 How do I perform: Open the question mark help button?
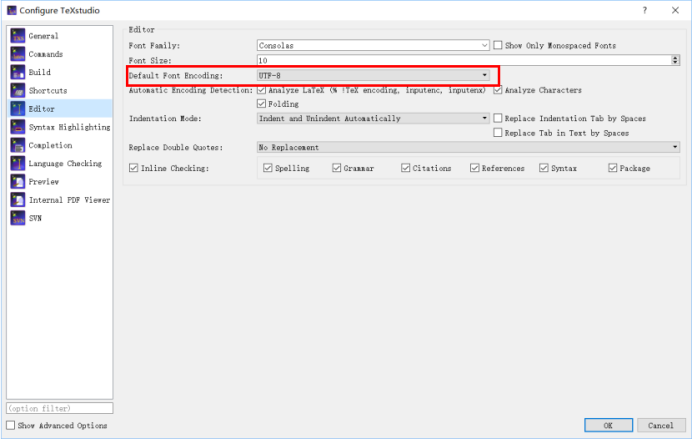tap(644, 10)
